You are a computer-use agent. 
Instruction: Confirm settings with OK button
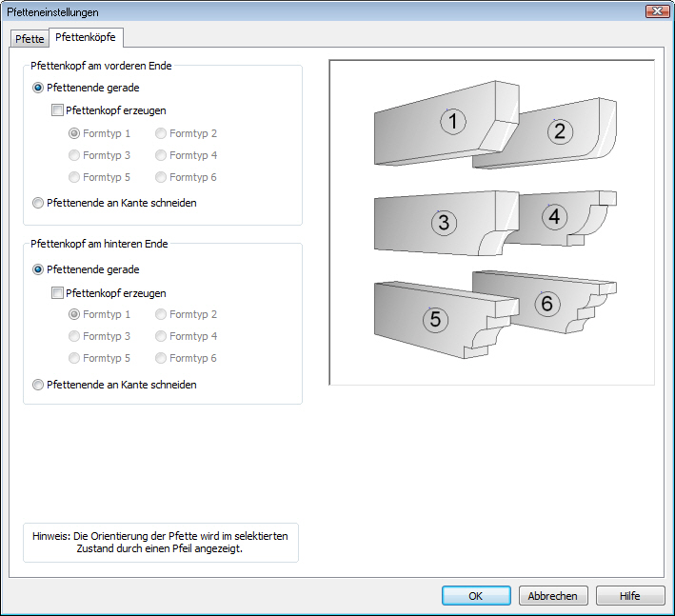[476, 596]
